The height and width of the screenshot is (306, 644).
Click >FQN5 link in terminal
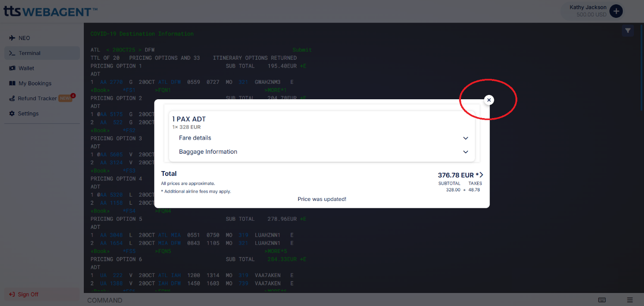[x=163, y=251]
